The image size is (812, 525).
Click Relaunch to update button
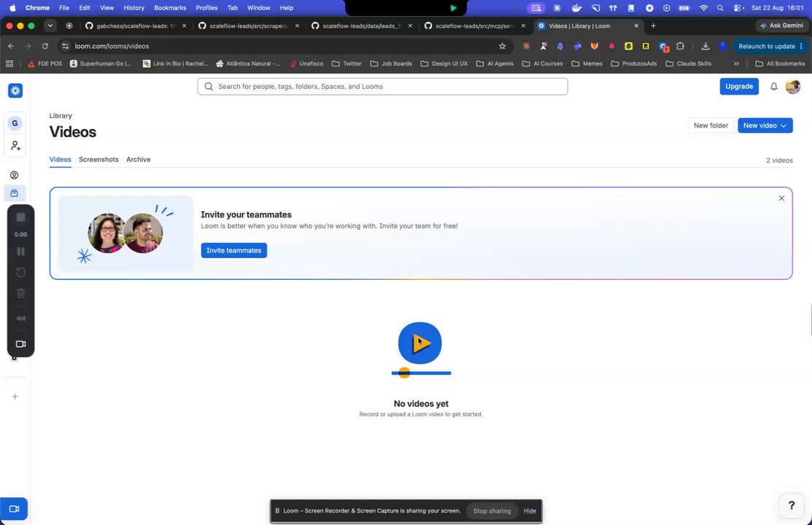[x=771, y=46]
